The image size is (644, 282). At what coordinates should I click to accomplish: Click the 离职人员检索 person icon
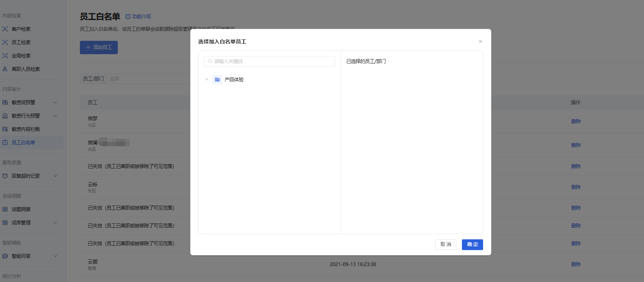pos(5,69)
